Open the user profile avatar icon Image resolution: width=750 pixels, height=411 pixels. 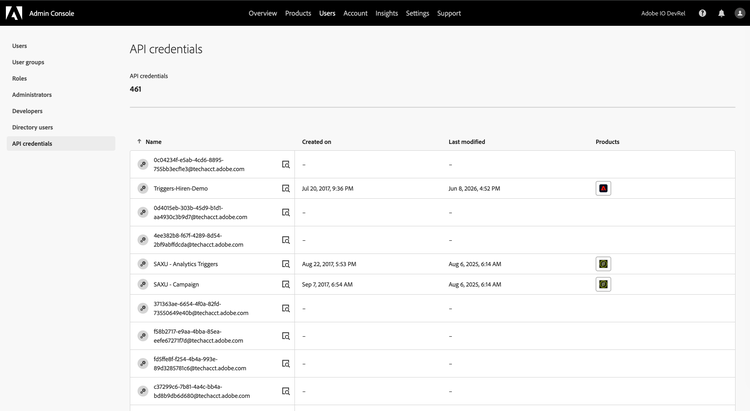pos(739,13)
